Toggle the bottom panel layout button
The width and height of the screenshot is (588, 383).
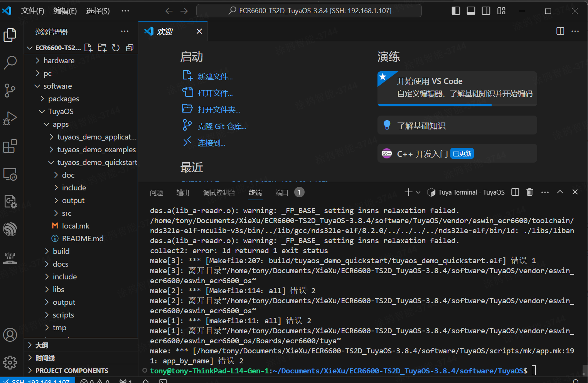[x=471, y=11]
